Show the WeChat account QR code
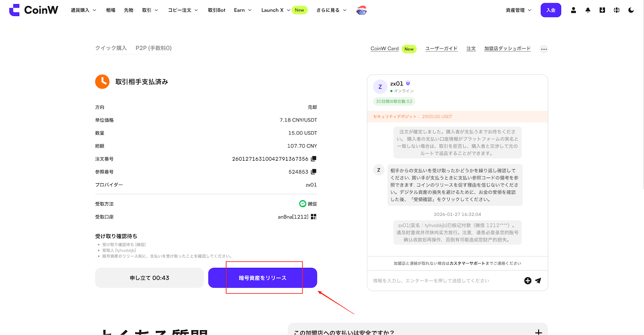The height and width of the screenshot is (335, 644). point(314,217)
